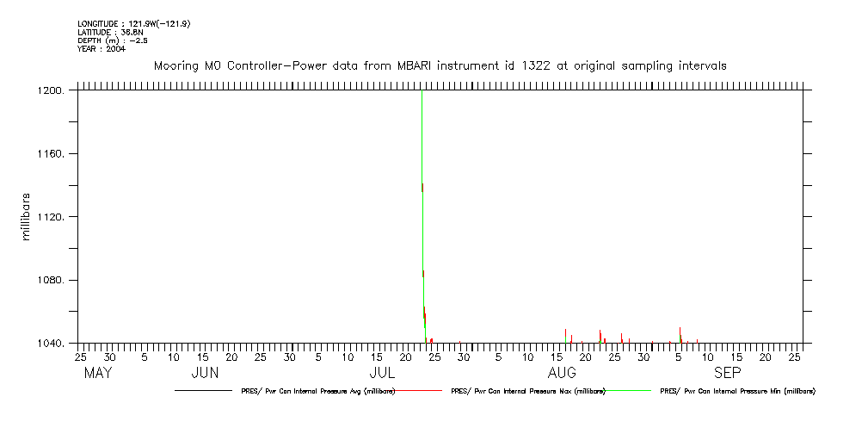Click the plot title about Mooring M0
This screenshot has width=868, height=434.
440,65
